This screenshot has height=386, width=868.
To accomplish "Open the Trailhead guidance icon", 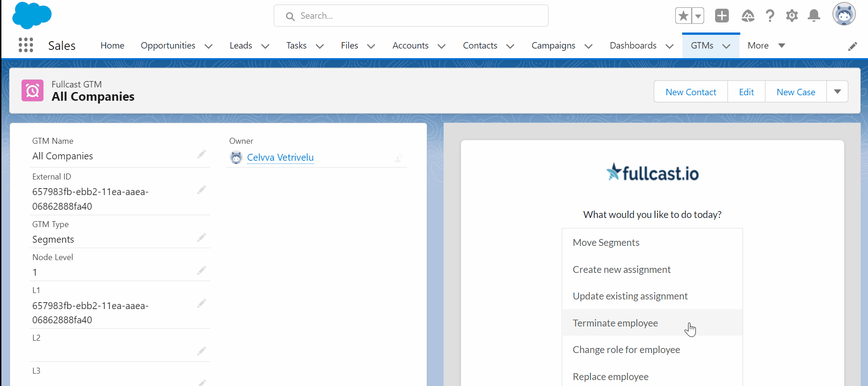I will pos(748,16).
